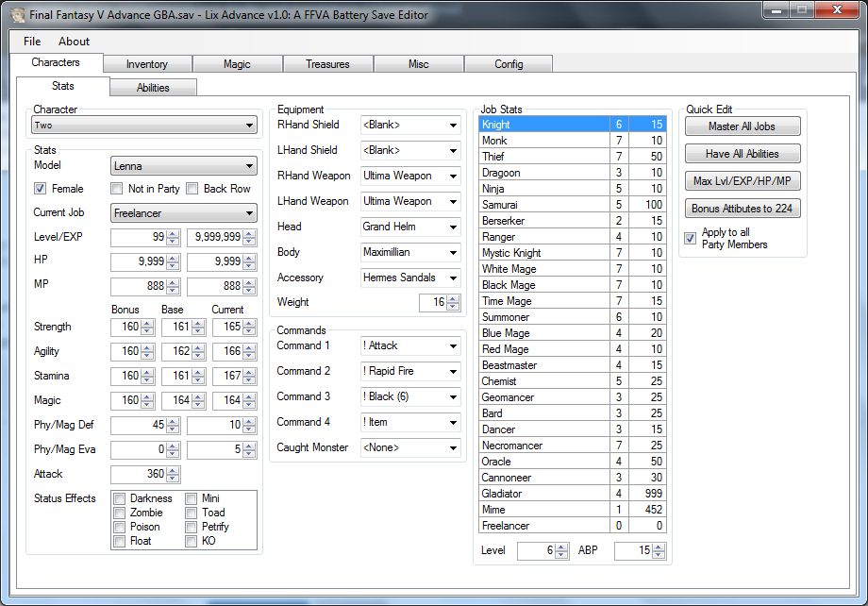Viewport: 868px width, 606px height.
Task: Switch to the Inventory tab
Action: coord(147,64)
